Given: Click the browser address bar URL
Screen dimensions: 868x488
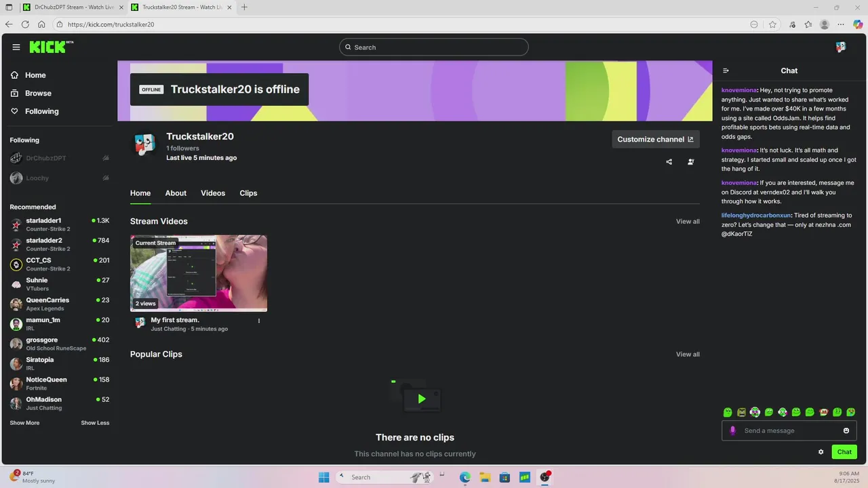Looking at the screenshot, I should point(111,24).
